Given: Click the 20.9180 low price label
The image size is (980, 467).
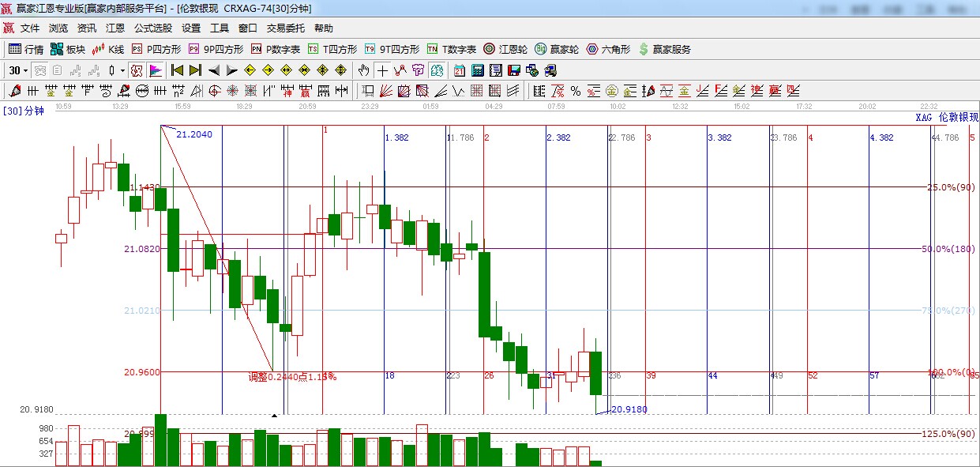Looking at the screenshot, I should pos(629,409).
